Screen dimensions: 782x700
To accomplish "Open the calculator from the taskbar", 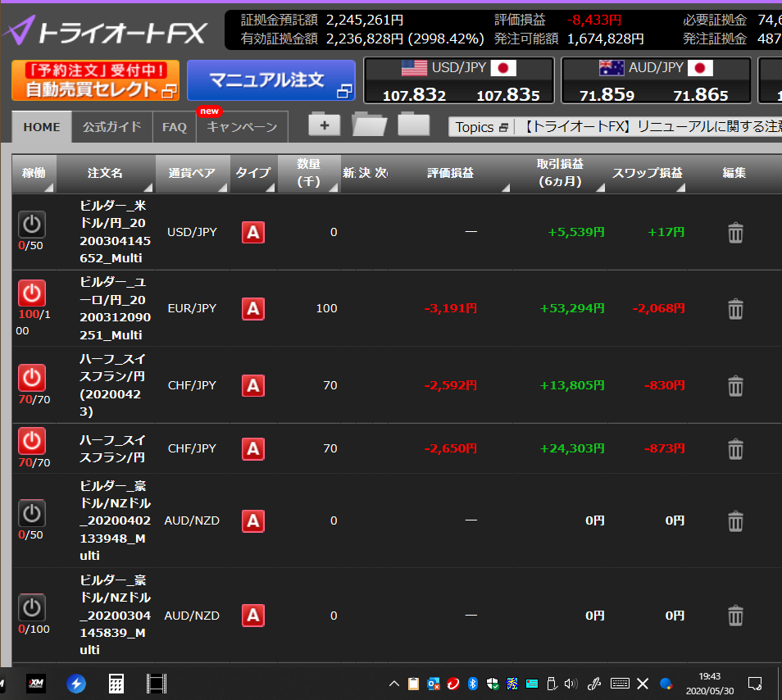I will click(116, 684).
